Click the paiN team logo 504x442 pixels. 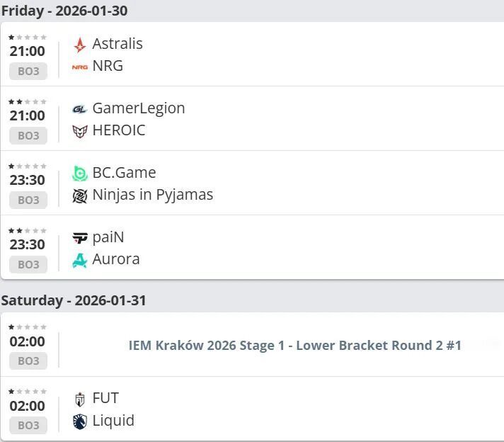[80, 238]
